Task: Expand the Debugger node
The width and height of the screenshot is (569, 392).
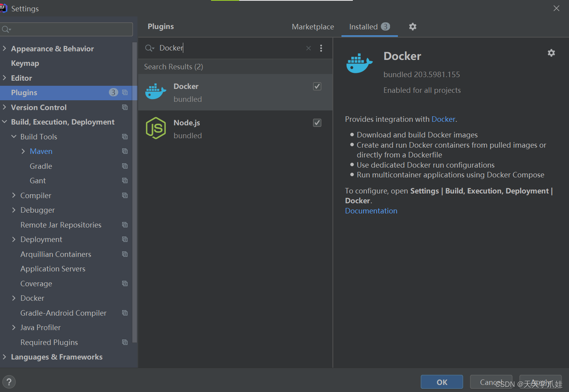Action: coord(14,210)
